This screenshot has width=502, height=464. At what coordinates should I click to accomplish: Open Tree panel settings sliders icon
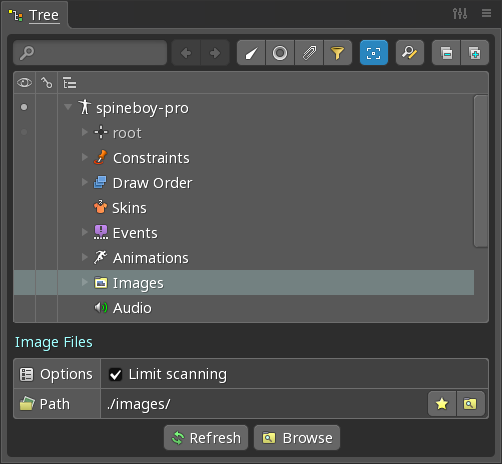[x=460, y=14]
